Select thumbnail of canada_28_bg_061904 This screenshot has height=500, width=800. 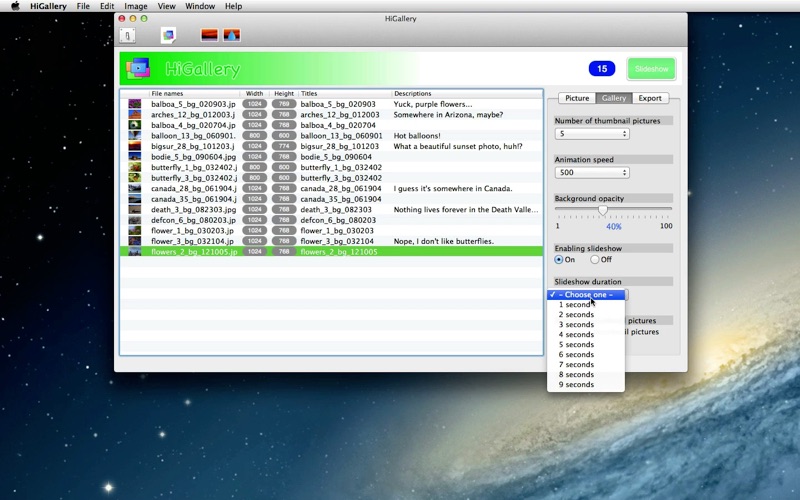point(135,188)
